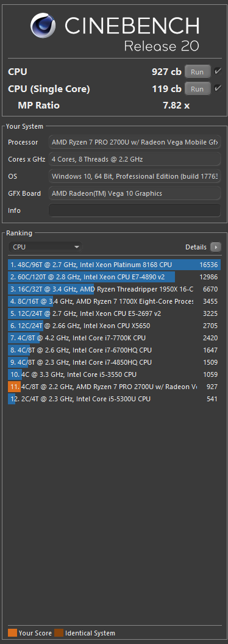
Task: Select the Xeon E7-4890 v2 ranking row
Action: click(x=114, y=277)
